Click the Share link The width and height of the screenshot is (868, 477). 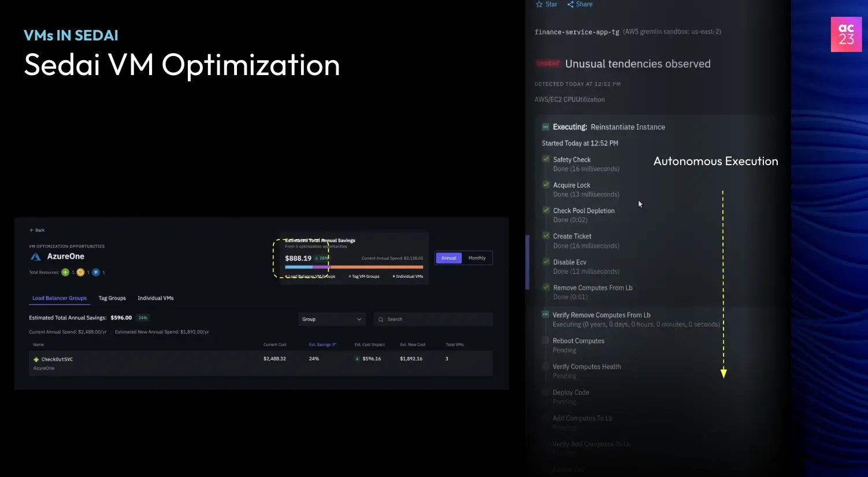point(580,4)
